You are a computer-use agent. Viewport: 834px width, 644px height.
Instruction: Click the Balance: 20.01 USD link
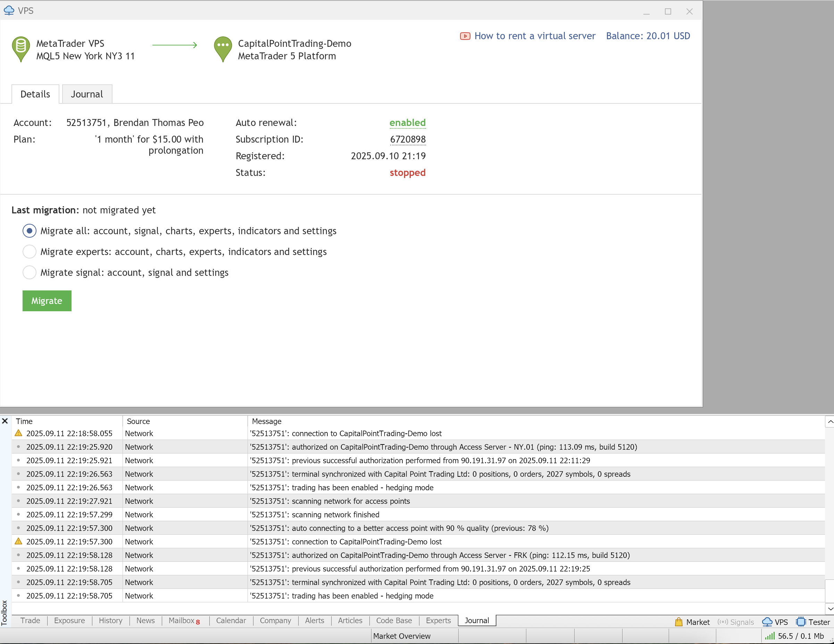(648, 36)
